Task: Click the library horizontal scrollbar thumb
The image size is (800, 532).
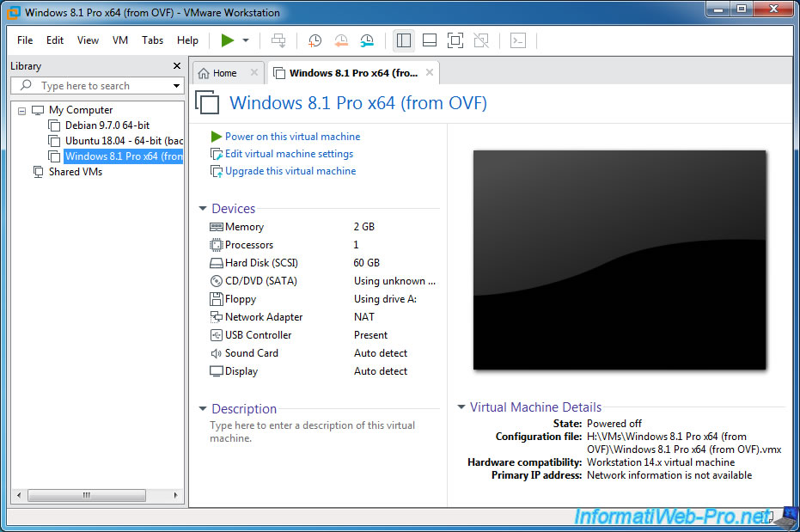Action: pyautogui.click(x=86, y=495)
